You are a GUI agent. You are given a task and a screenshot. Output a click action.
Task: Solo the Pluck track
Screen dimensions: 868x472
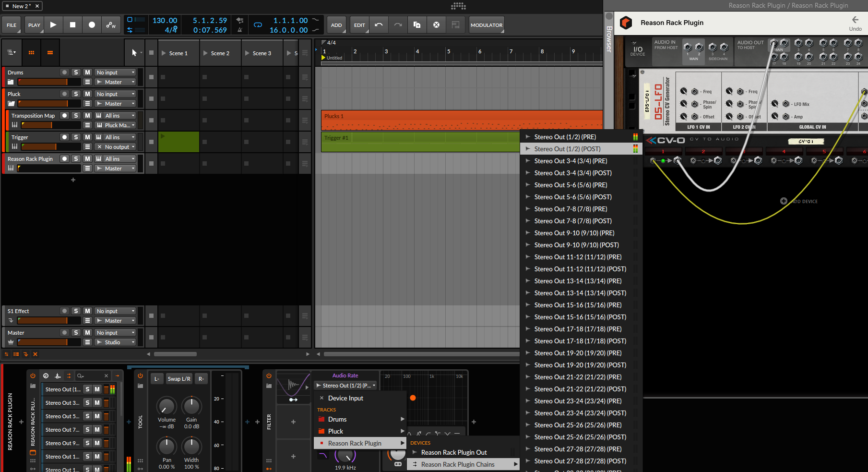(x=76, y=94)
